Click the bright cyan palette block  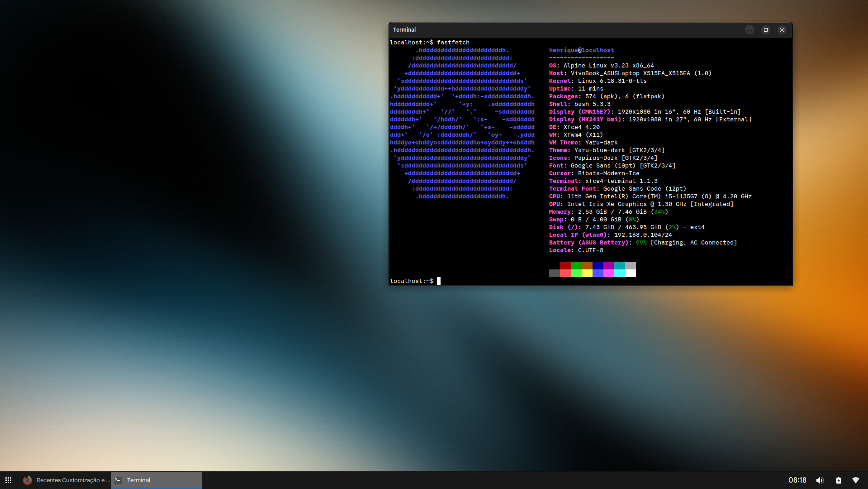click(x=619, y=273)
